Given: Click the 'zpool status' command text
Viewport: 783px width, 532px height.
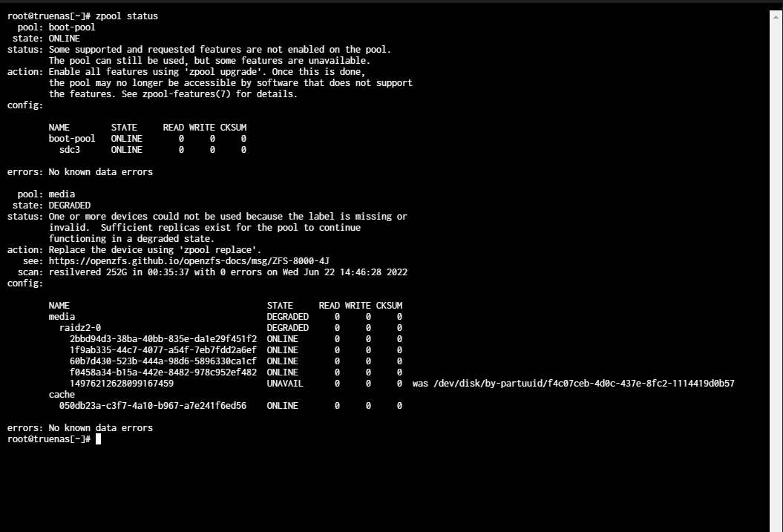Looking at the screenshot, I should [x=127, y=16].
